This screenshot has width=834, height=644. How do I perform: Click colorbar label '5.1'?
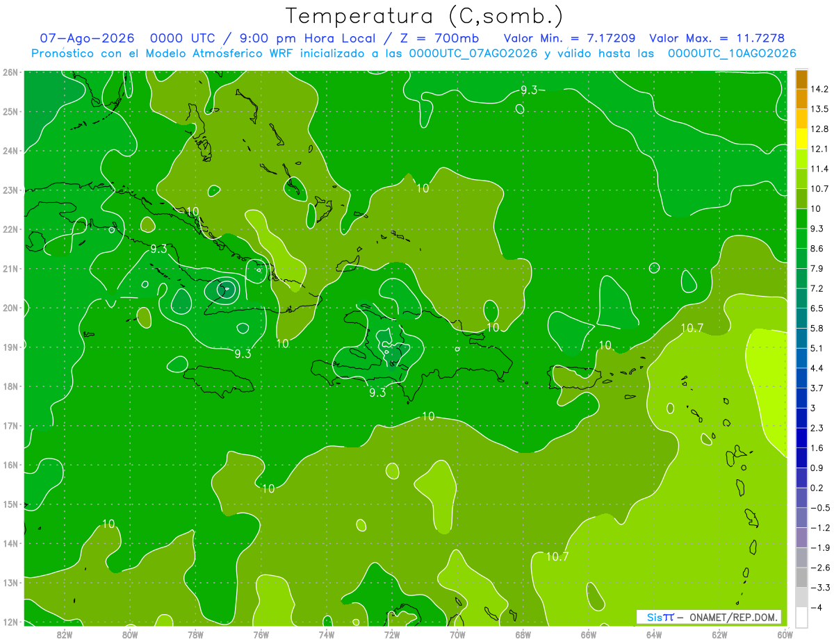click(817, 348)
